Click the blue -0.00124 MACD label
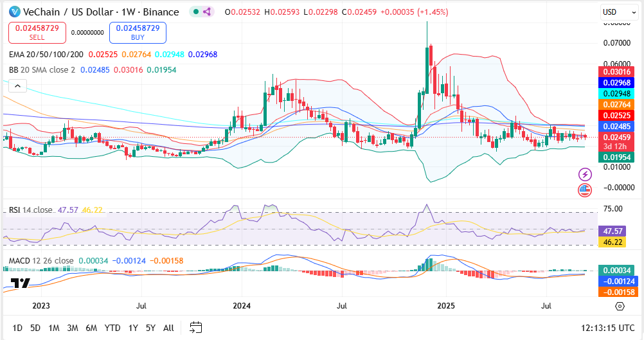Viewport: 644px width, 340px height. coord(618,282)
